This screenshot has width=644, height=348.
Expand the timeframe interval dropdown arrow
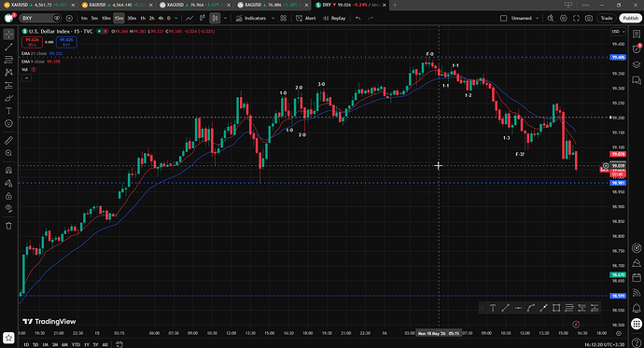click(176, 18)
